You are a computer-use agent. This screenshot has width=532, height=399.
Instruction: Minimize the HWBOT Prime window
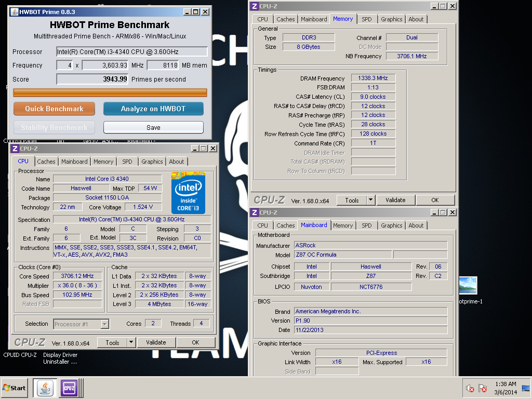click(x=187, y=12)
